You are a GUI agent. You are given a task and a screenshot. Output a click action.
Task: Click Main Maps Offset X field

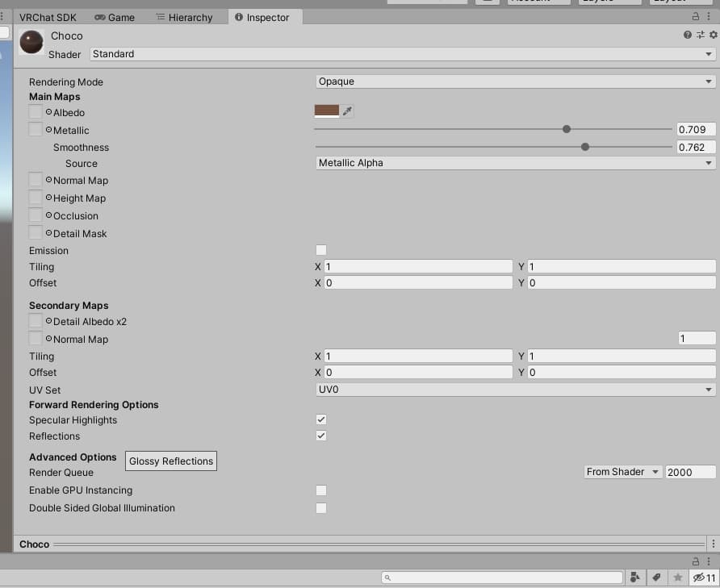point(418,283)
